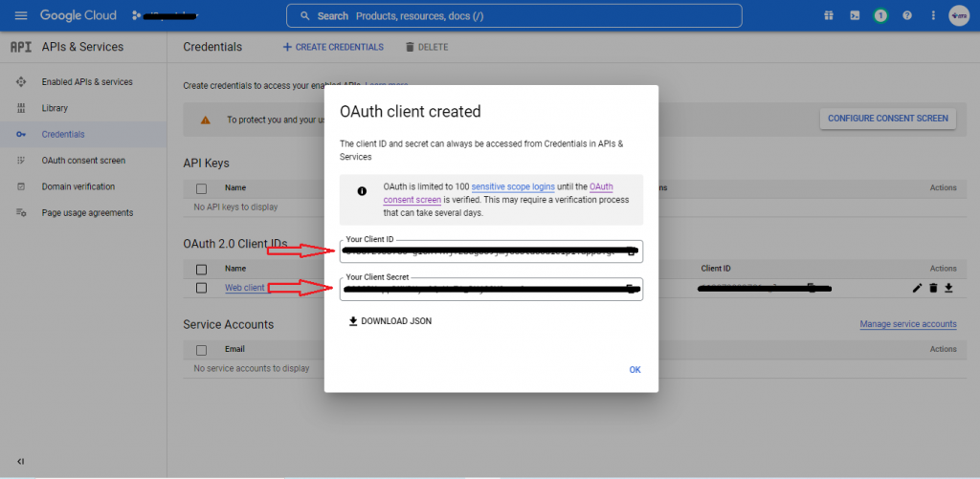
Task: Click the warning triangle icon in banner
Action: [x=205, y=120]
